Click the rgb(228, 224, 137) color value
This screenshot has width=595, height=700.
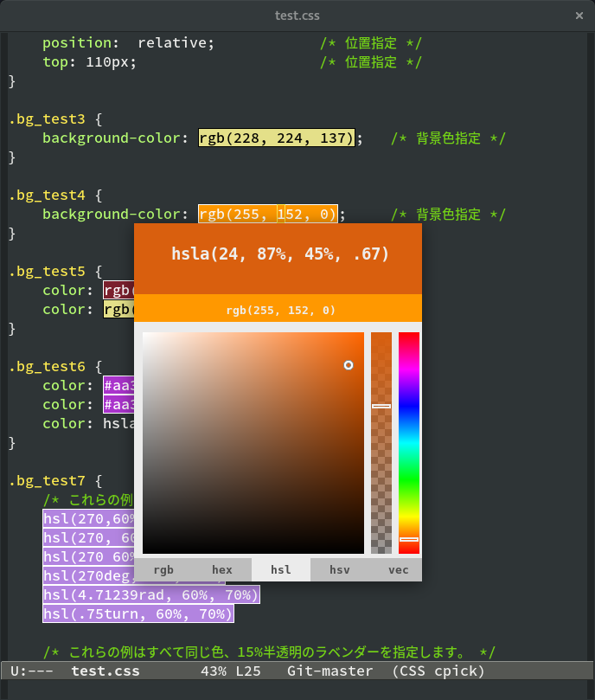277,138
